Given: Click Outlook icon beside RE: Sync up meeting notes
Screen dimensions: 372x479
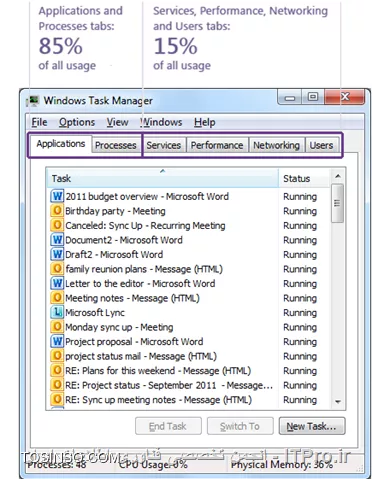Looking at the screenshot, I should pyautogui.click(x=57, y=399).
